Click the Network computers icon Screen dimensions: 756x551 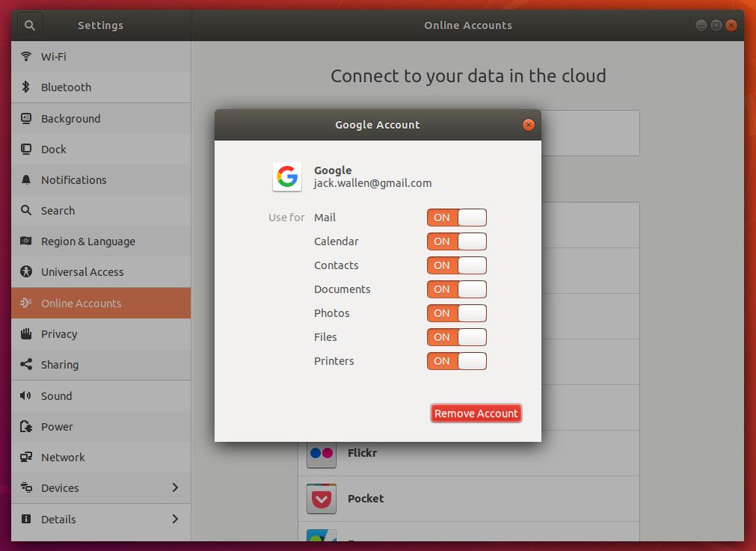point(26,457)
